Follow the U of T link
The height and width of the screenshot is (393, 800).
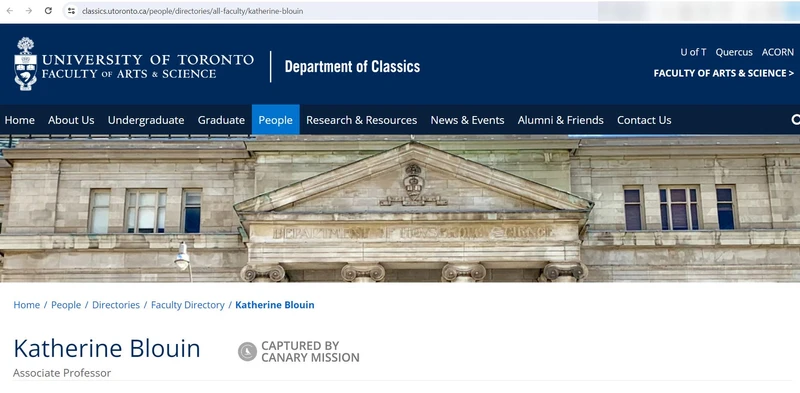click(x=693, y=52)
